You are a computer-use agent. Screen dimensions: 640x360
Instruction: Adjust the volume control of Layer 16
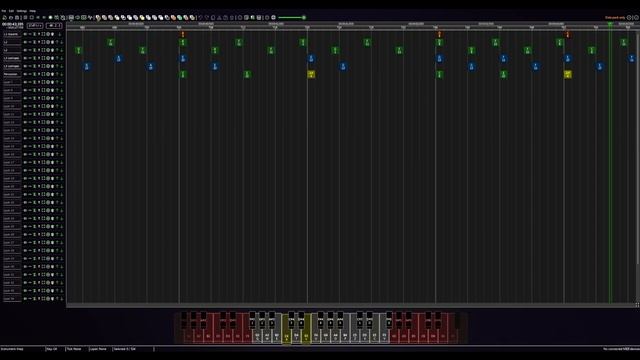(25, 154)
